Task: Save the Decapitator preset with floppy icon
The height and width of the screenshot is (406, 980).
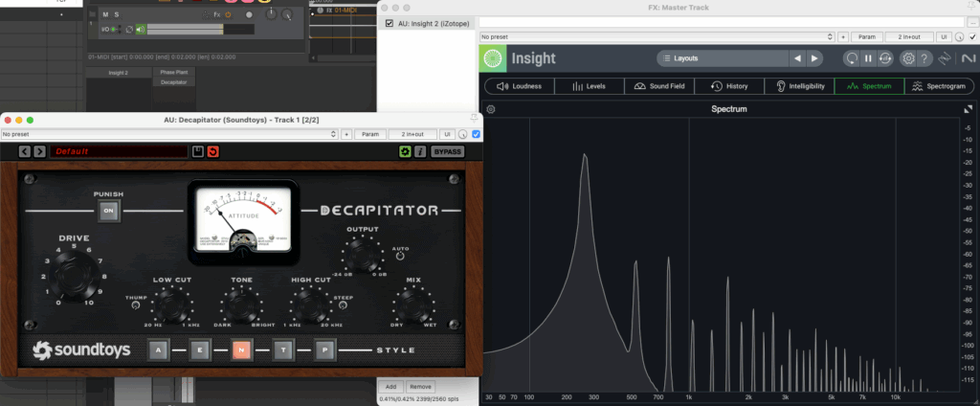Action: click(198, 151)
